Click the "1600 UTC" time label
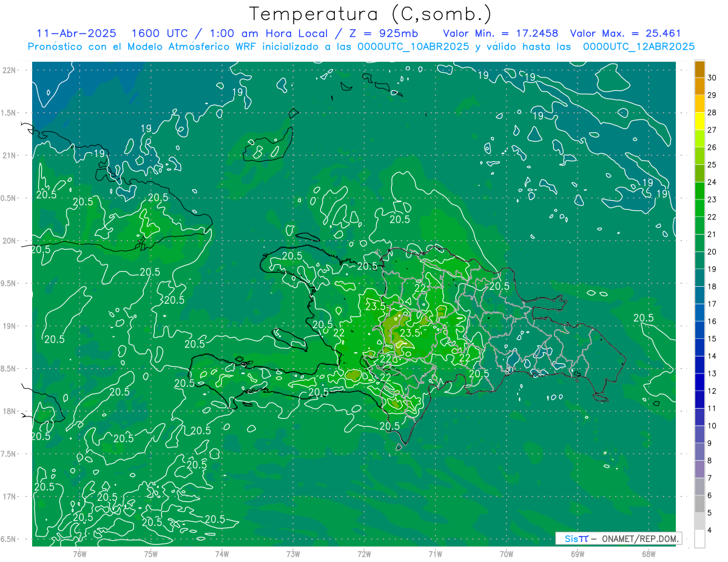The width and height of the screenshot is (728, 562). [161, 33]
